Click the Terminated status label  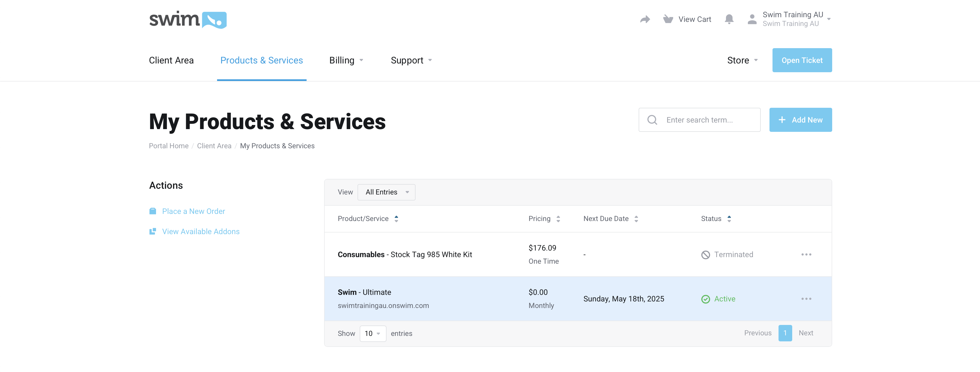(733, 255)
